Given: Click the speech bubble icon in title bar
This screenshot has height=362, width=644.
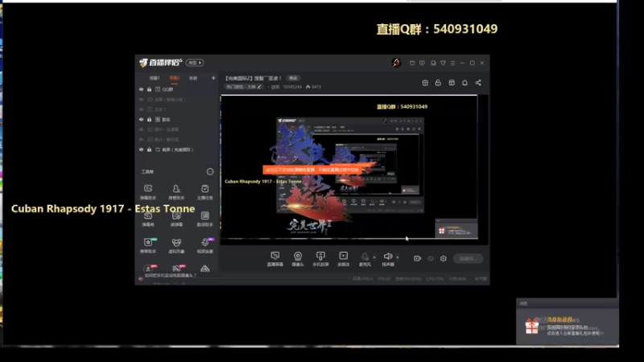Looking at the screenshot, I should tap(422, 63).
